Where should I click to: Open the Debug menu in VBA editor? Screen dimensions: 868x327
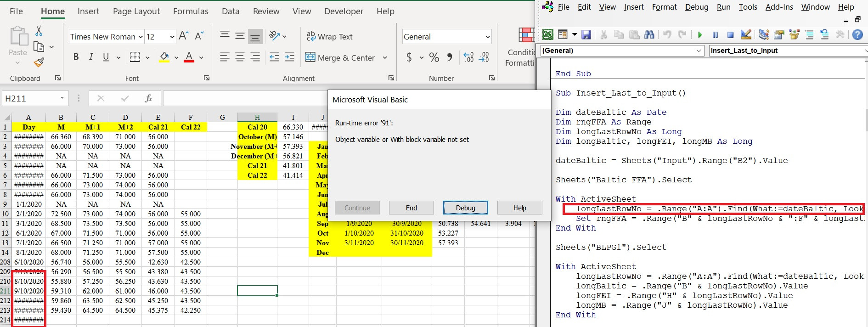click(697, 7)
